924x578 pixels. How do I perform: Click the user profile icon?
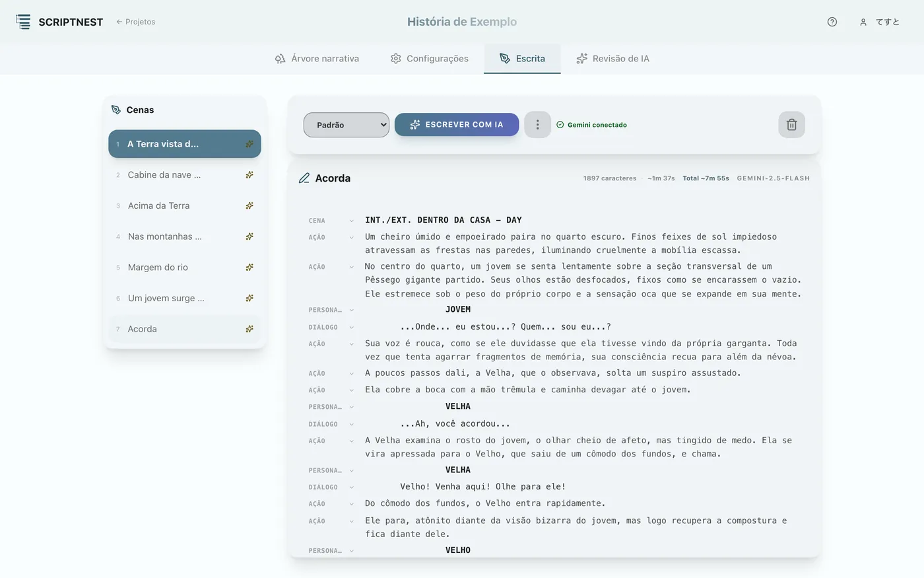coord(863,22)
